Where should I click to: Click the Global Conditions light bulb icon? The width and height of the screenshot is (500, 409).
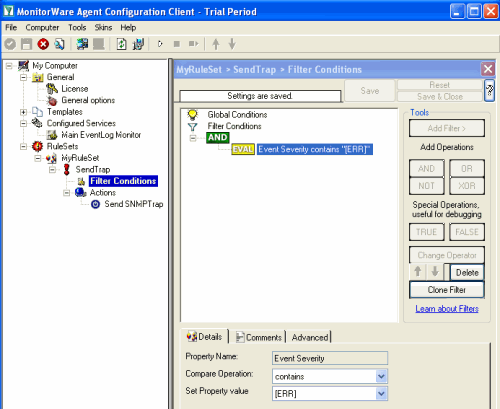click(x=192, y=114)
